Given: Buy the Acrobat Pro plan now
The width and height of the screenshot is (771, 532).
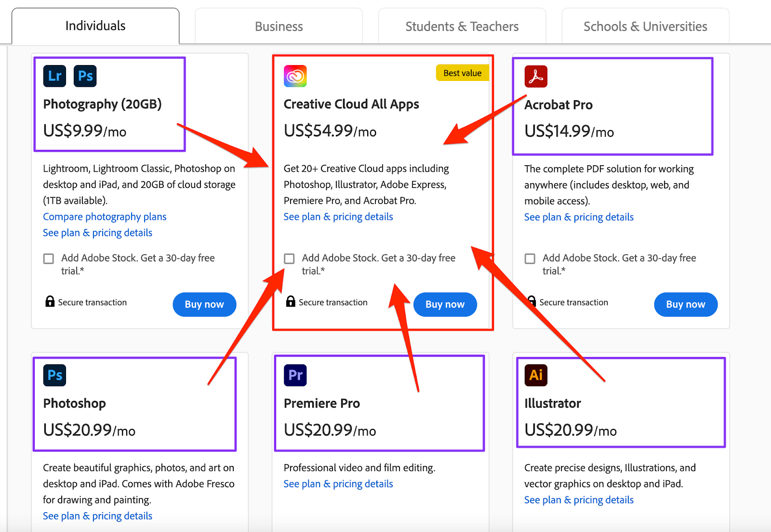Looking at the screenshot, I should click(x=686, y=305).
